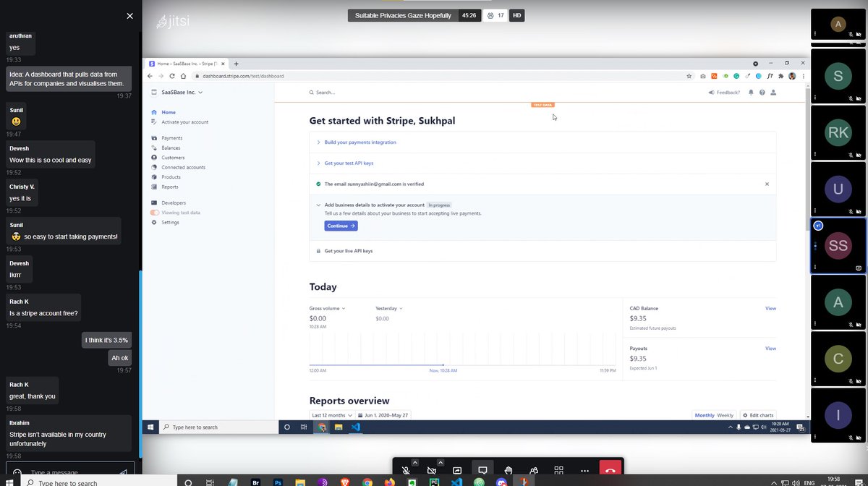
Task: Turn on the camera
Action: pos(433,470)
